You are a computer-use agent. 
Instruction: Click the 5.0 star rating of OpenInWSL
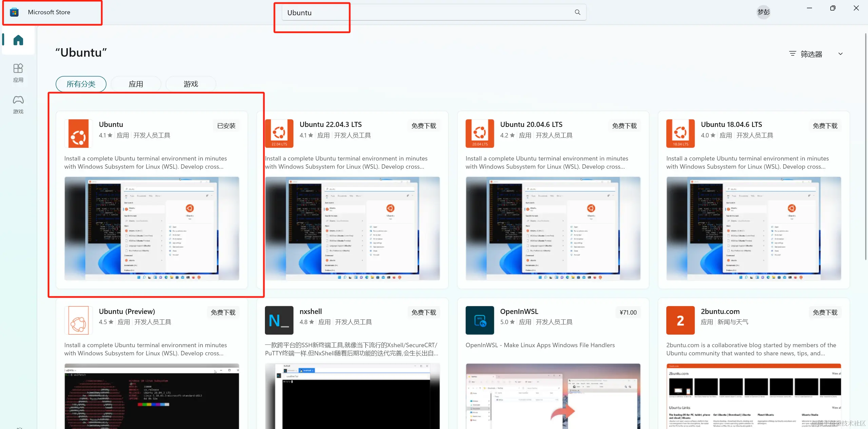tap(507, 322)
